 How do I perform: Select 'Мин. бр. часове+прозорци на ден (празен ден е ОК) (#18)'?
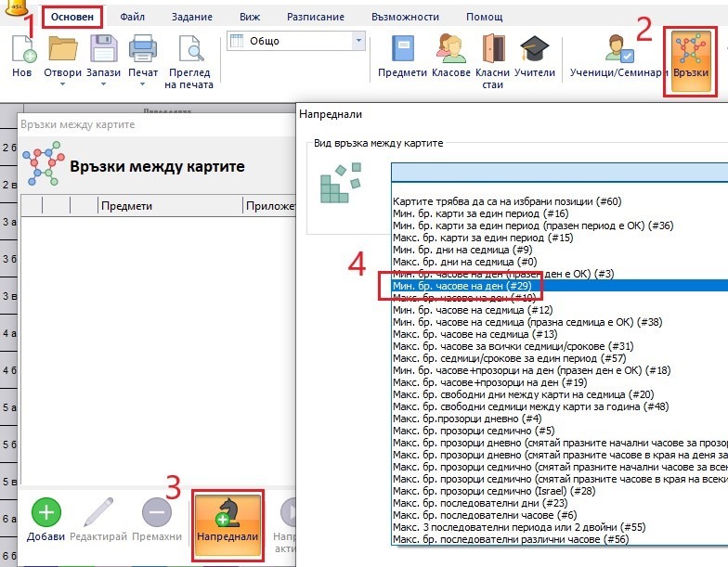[531, 370]
